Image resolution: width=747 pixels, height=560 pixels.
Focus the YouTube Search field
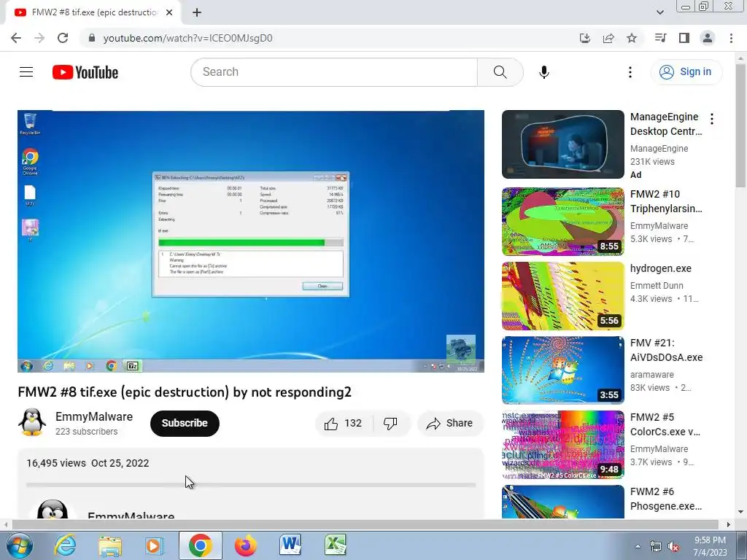334,72
